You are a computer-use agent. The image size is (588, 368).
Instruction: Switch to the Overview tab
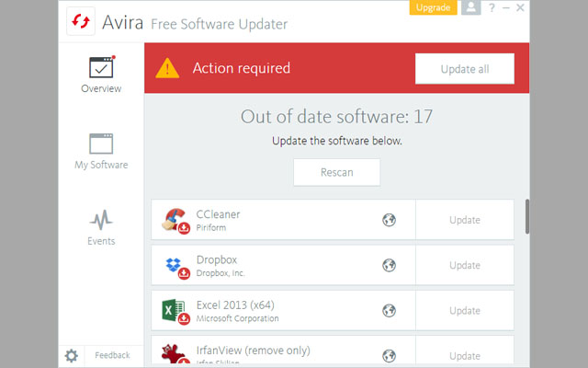[101, 75]
